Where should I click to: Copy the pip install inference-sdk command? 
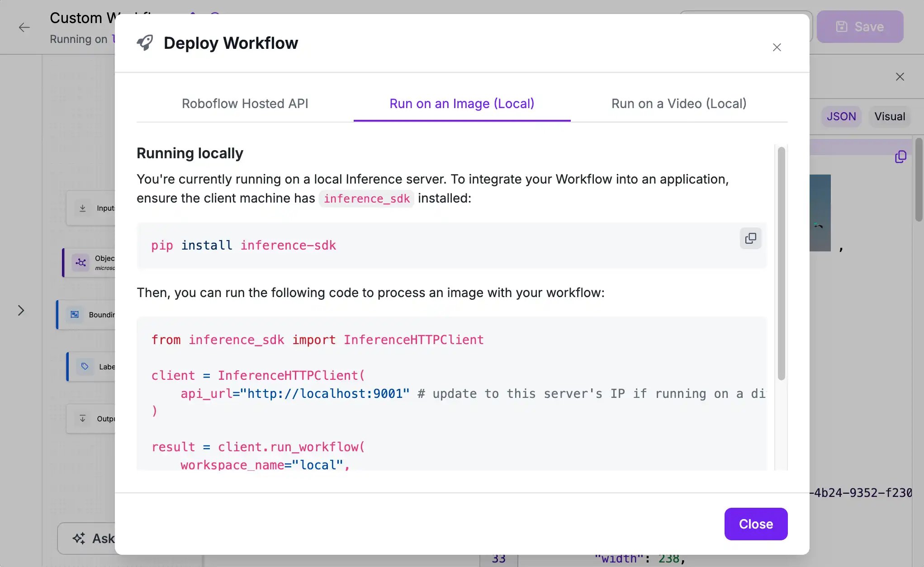(x=751, y=238)
